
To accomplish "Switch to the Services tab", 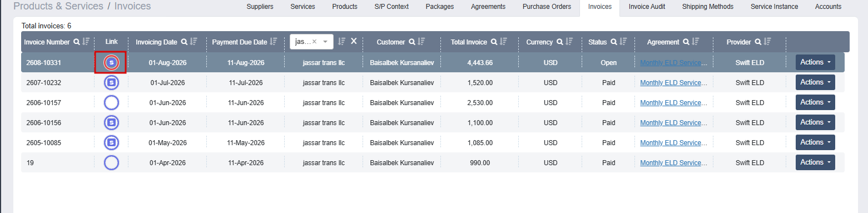I will [302, 7].
